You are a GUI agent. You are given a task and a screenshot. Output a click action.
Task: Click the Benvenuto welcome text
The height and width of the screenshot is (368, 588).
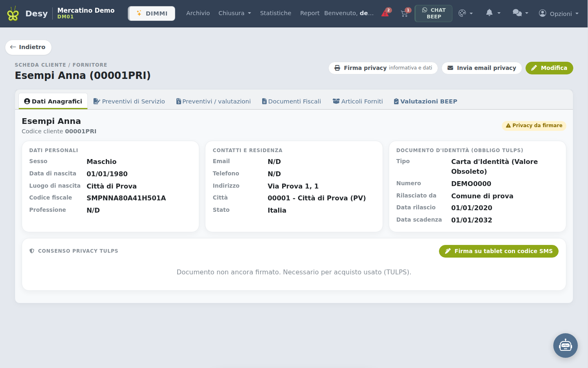349,13
